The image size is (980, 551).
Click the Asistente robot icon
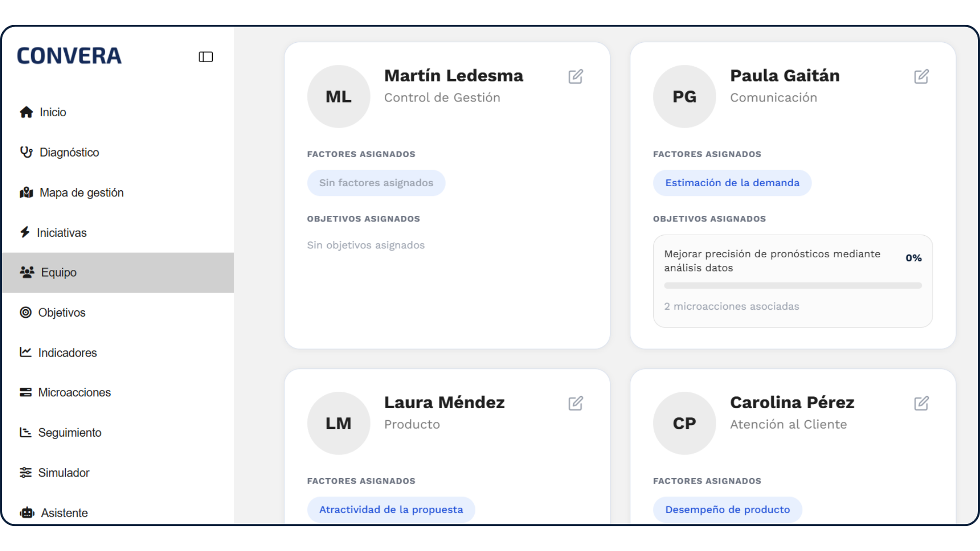click(x=27, y=513)
